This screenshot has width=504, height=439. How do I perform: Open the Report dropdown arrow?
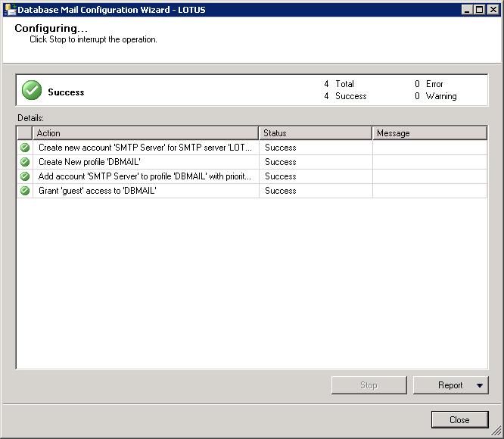pyautogui.click(x=480, y=385)
